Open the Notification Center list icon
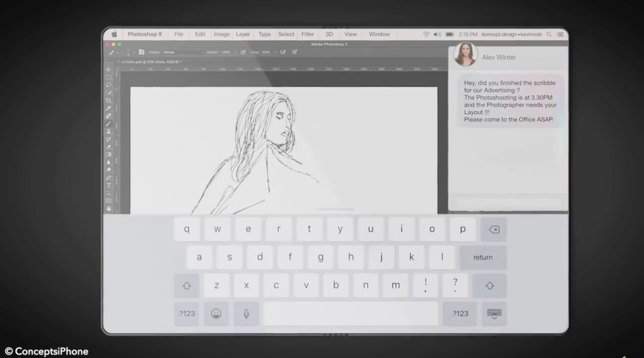Image resolution: width=644 pixels, height=358 pixels. (560, 34)
